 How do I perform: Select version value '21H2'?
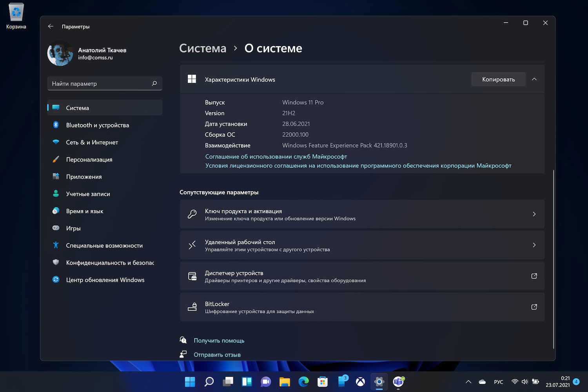[x=289, y=113]
